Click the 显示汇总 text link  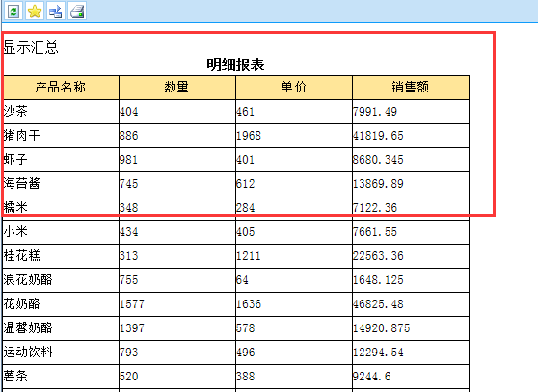[x=31, y=47]
